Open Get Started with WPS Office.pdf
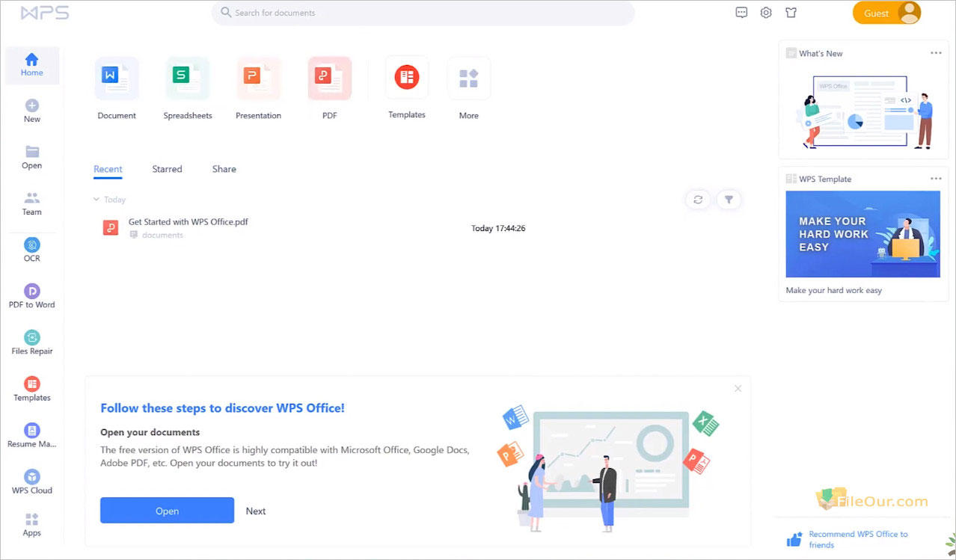 pos(188,222)
